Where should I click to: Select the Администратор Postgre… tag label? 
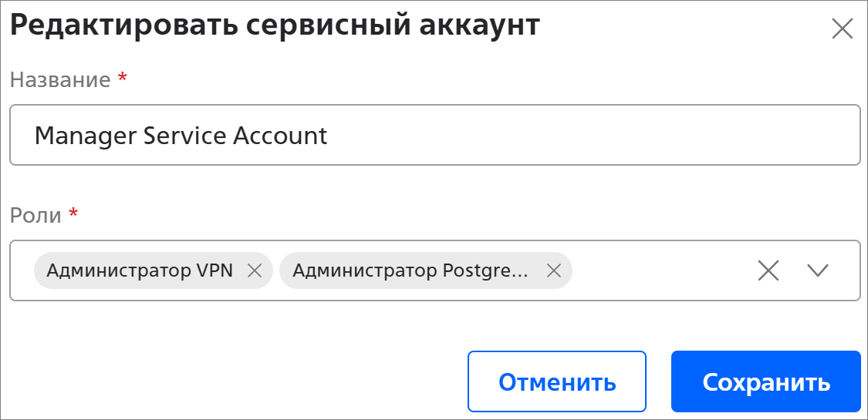pos(410,270)
